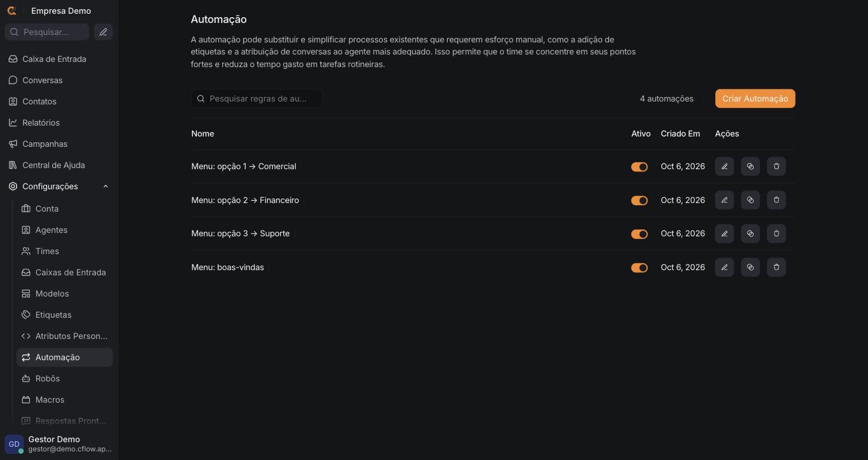Image resolution: width=868 pixels, height=460 pixels.
Task: Disable the "Menu: opção 1 → Comercial" toggle
Action: [639, 167]
